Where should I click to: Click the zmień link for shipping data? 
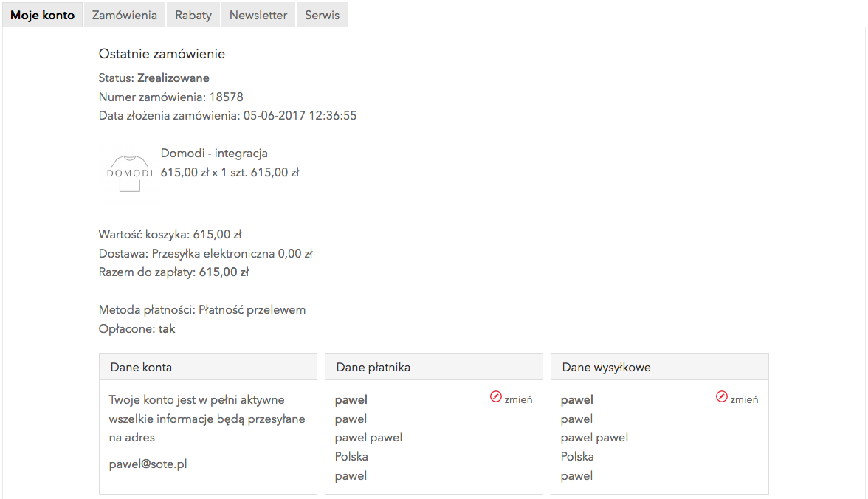(x=744, y=399)
